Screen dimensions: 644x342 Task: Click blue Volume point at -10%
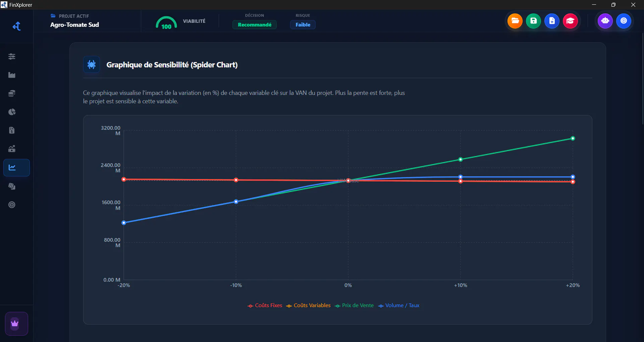pos(236,202)
